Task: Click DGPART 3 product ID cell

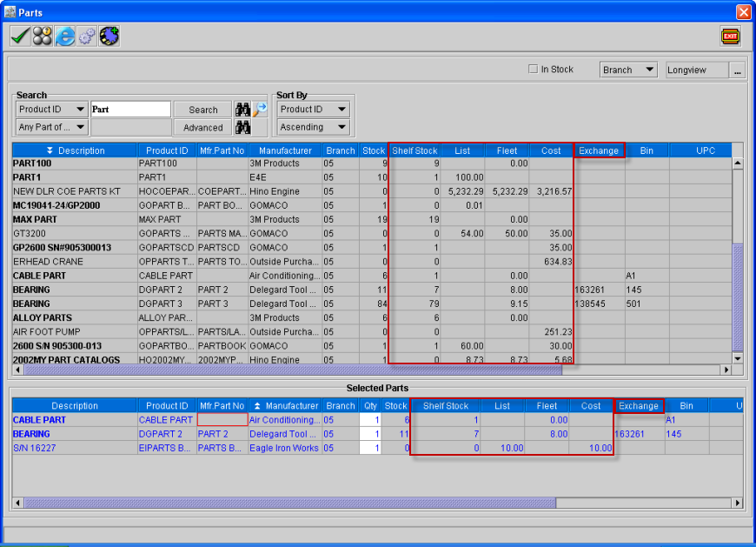Action: pyautogui.click(x=167, y=304)
